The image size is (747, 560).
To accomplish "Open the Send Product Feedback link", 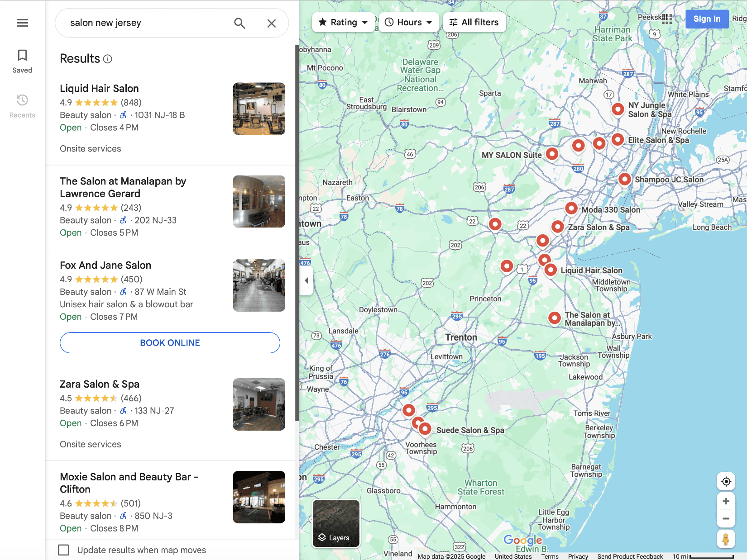I will (x=630, y=556).
